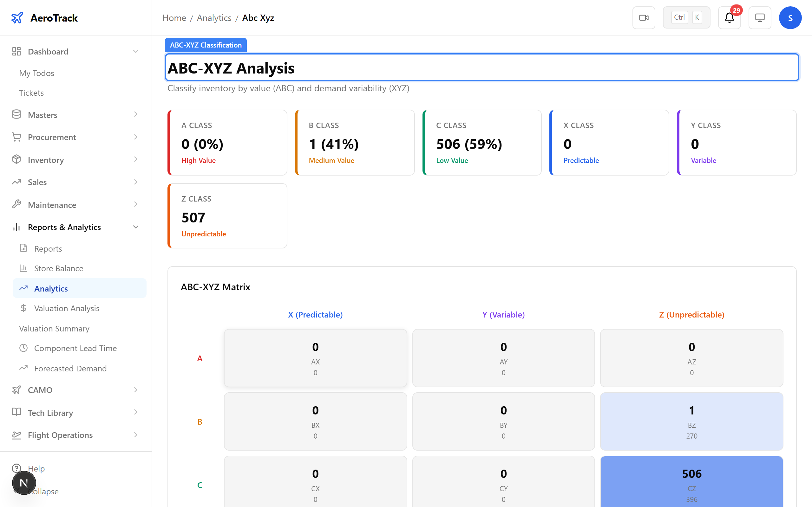
Task: Open the notifications bell
Action: pyautogui.click(x=729, y=18)
